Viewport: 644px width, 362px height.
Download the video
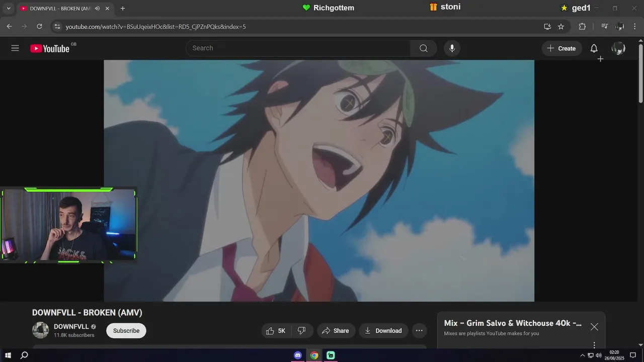[x=383, y=330]
